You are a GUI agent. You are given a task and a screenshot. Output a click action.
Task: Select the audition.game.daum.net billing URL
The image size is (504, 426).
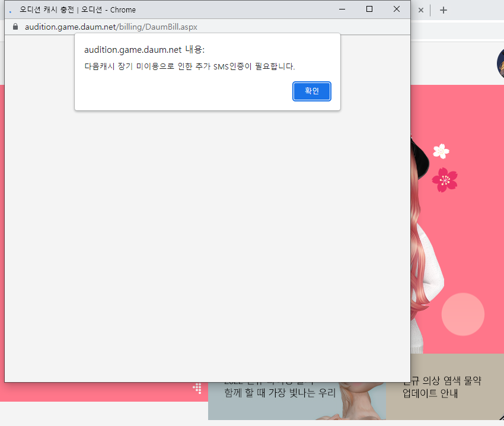111,27
